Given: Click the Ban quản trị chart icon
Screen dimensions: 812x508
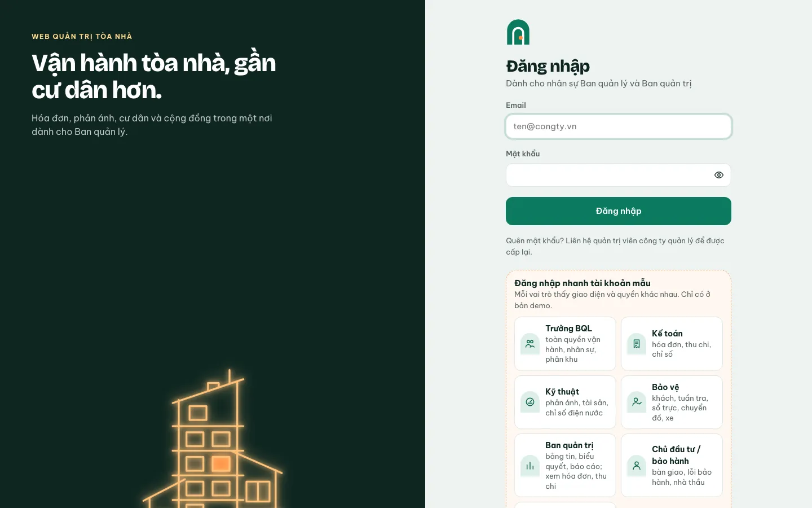Looking at the screenshot, I should [530, 466].
